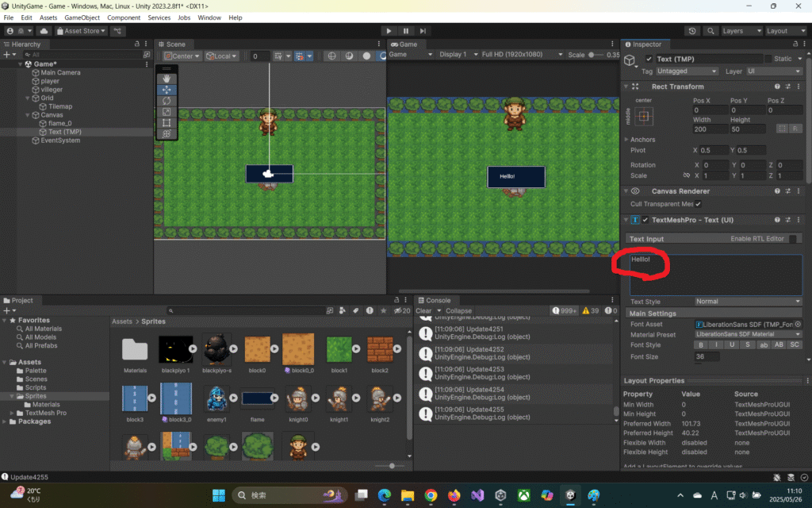Open the anchor presets square icon
812x508 pixels.
coord(644,117)
